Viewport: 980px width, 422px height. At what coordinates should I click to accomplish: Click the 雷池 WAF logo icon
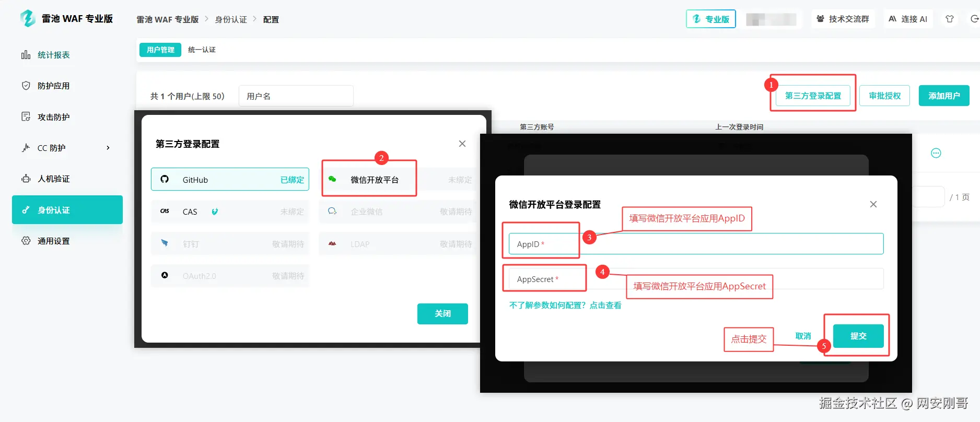point(27,18)
